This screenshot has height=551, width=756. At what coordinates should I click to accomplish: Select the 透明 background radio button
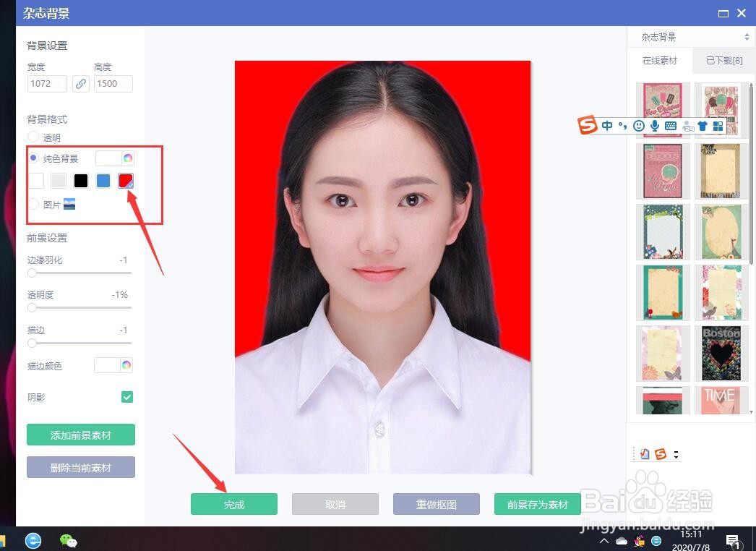(33, 137)
